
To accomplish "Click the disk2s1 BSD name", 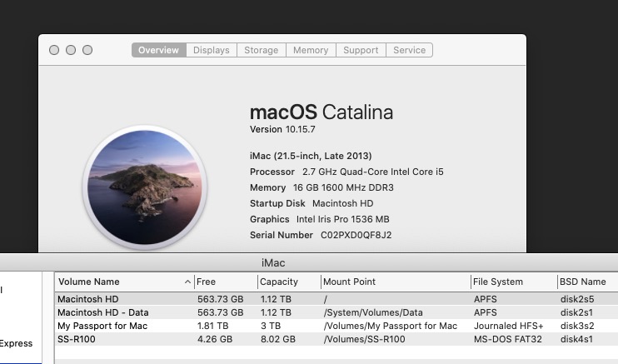I will pos(576,312).
